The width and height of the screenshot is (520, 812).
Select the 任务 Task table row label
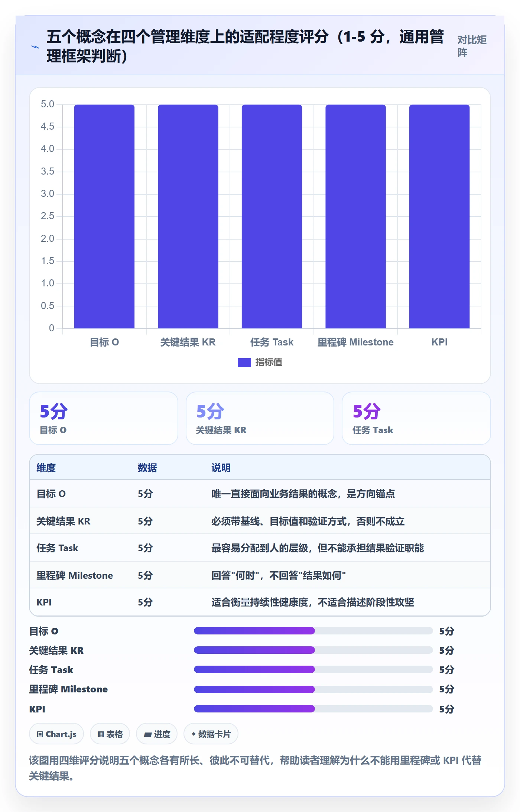(x=57, y=548)
